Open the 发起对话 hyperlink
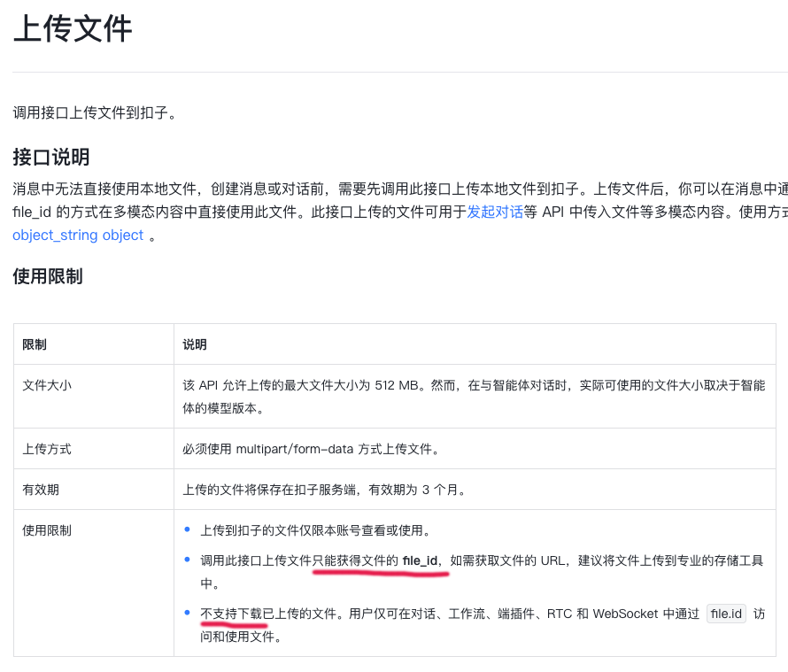Viewport: 788px width, 672px height. (x=494, y=212)
